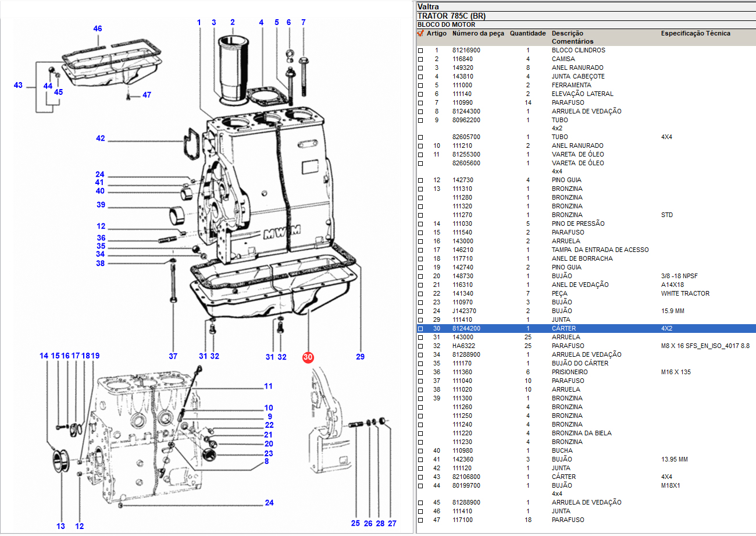
Task: Tick checkbox for part 82605700 TUBO
Action: (420, 137)
